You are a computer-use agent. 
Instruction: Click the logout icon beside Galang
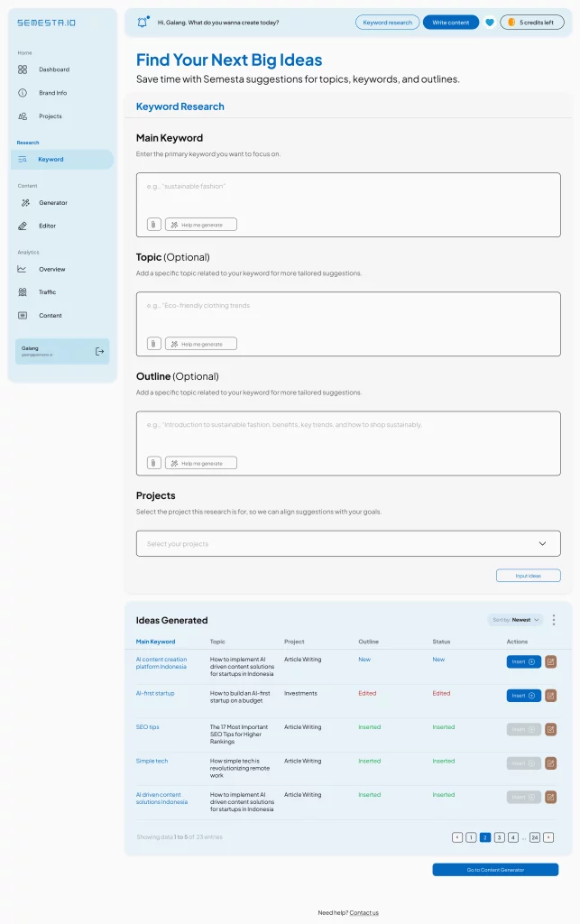(x=99, y=351)
